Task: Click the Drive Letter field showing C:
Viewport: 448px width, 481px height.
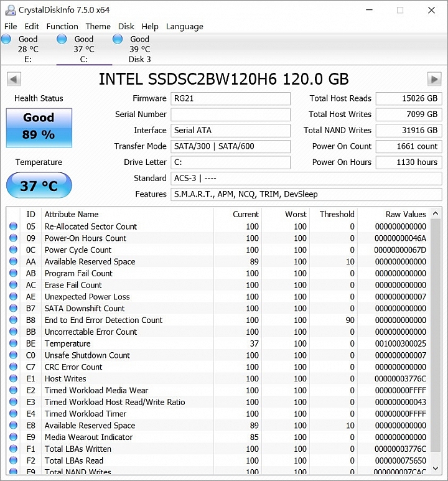Action: (x=230, y=162)
